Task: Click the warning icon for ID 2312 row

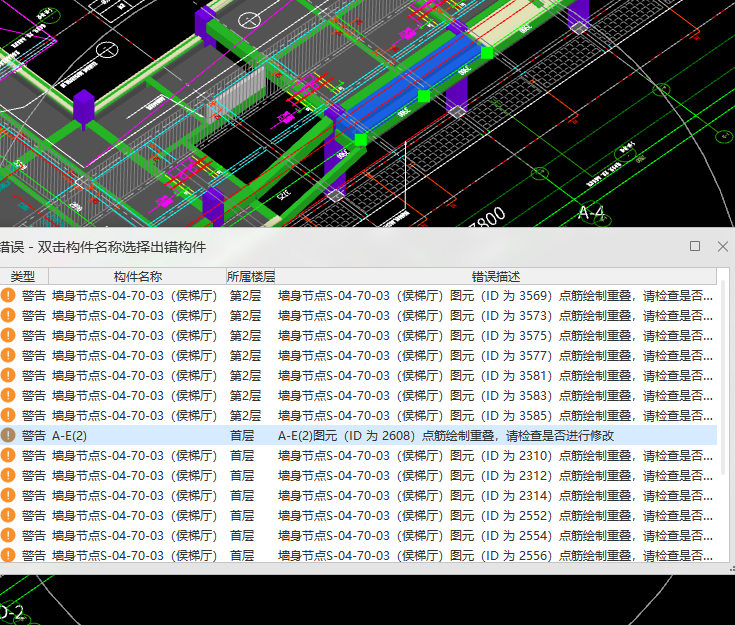Action: click(8, 475)
